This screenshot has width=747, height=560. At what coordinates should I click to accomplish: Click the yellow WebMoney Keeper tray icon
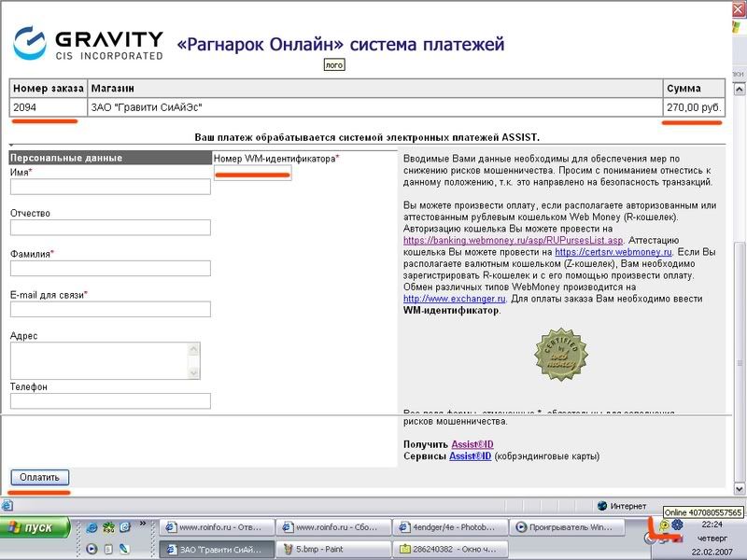tap(664, 525)
